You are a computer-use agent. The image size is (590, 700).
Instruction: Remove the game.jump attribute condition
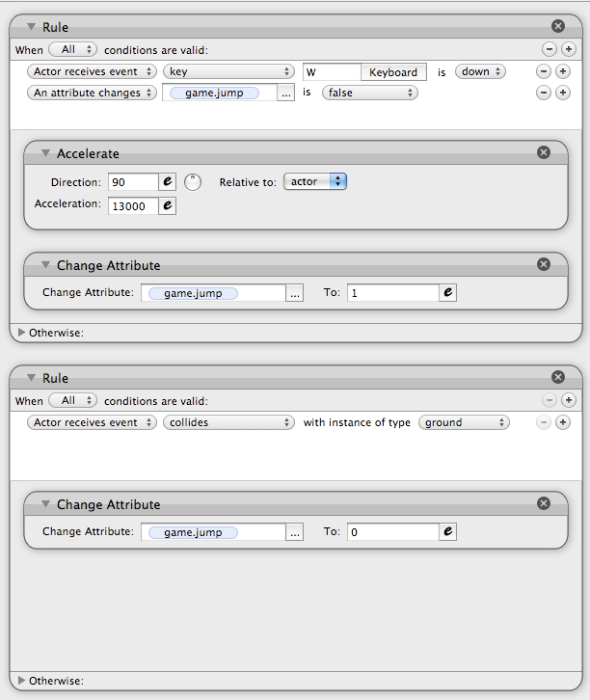point(544,93)
